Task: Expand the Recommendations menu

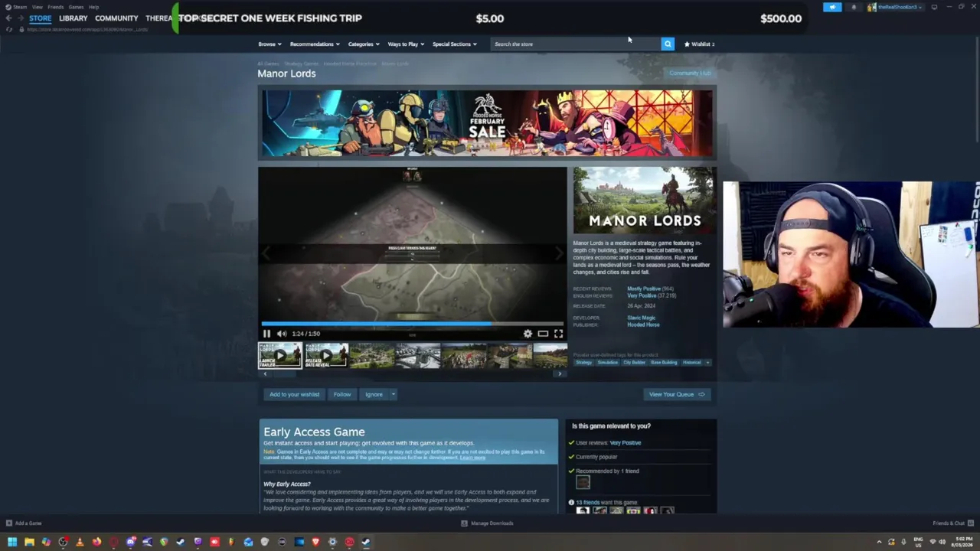Action: pos(315,44)
